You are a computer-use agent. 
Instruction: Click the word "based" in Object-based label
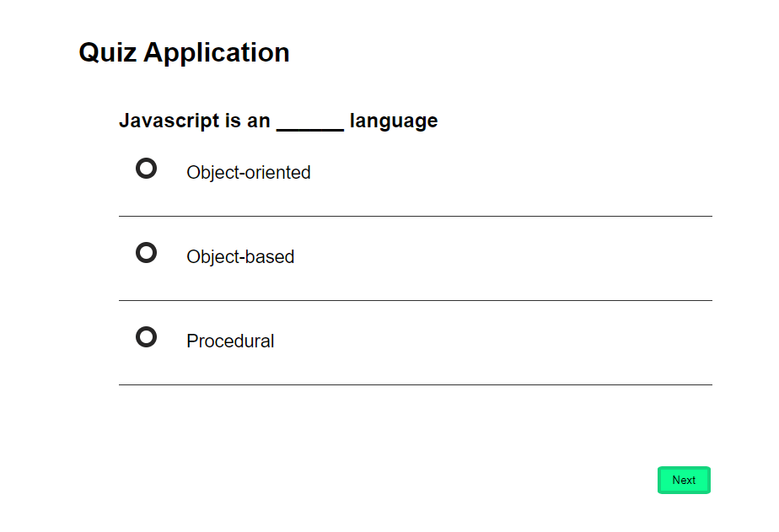pos(270,257)
